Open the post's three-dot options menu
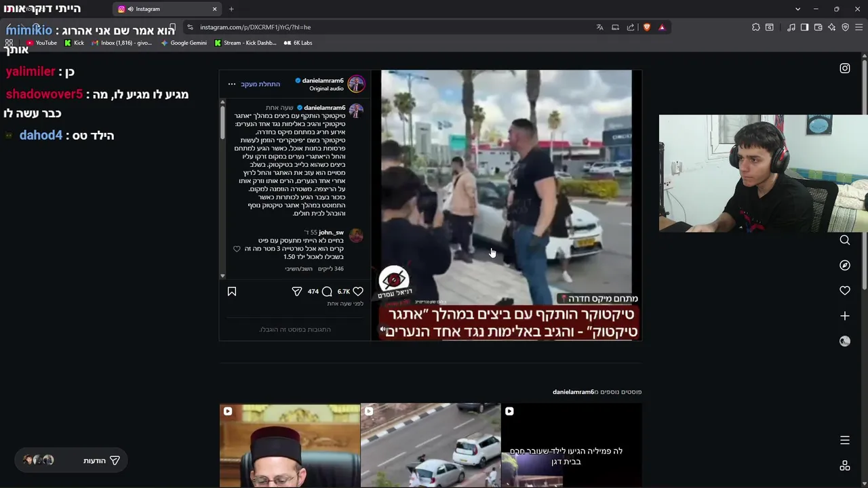 pyautogui.click(x=232, y=84)
